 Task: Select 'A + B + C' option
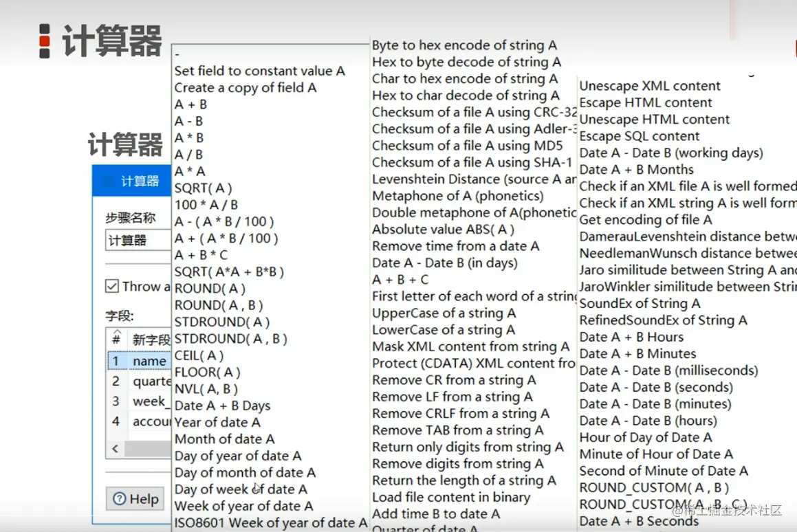click(x=400, y=280)
